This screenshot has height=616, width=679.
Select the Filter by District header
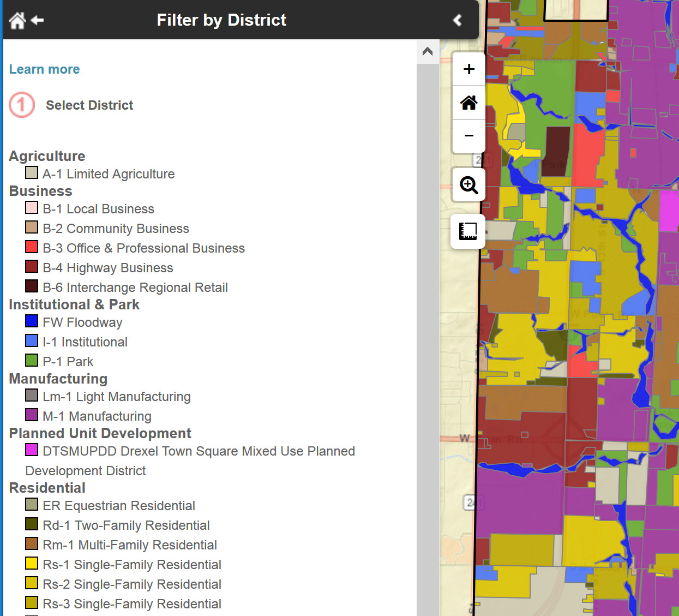point(221,20)
